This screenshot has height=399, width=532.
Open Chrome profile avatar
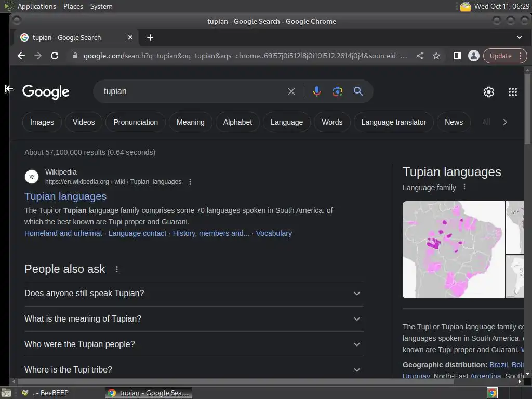coord(474,56)
